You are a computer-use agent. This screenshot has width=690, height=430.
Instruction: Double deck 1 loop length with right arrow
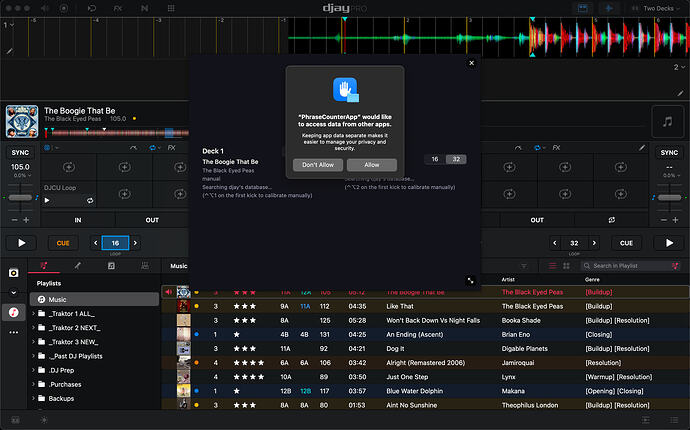point(135,243)
